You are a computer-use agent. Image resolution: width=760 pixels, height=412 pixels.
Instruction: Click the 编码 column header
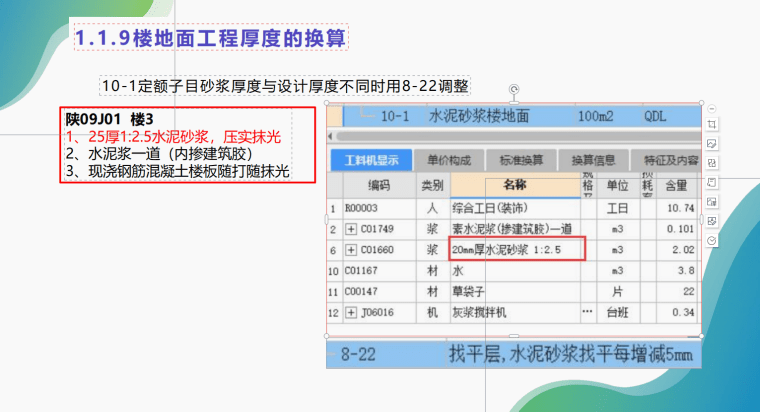(379, 185)
